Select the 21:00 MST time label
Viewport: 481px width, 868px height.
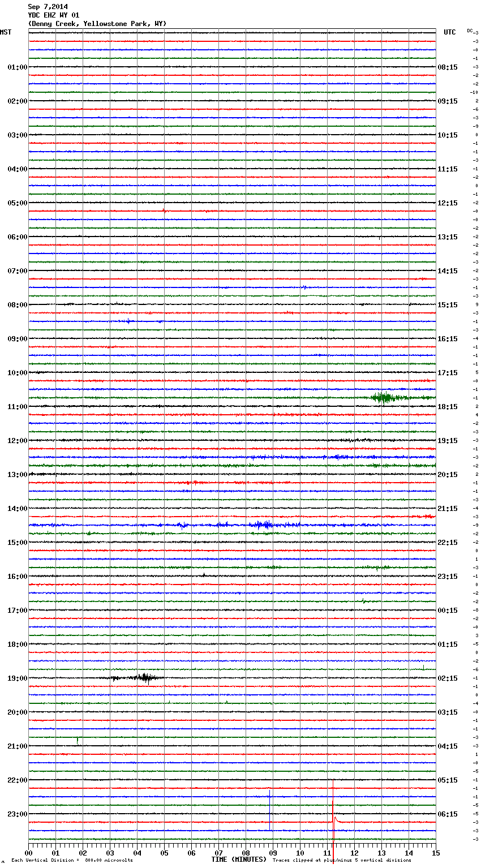18,746
